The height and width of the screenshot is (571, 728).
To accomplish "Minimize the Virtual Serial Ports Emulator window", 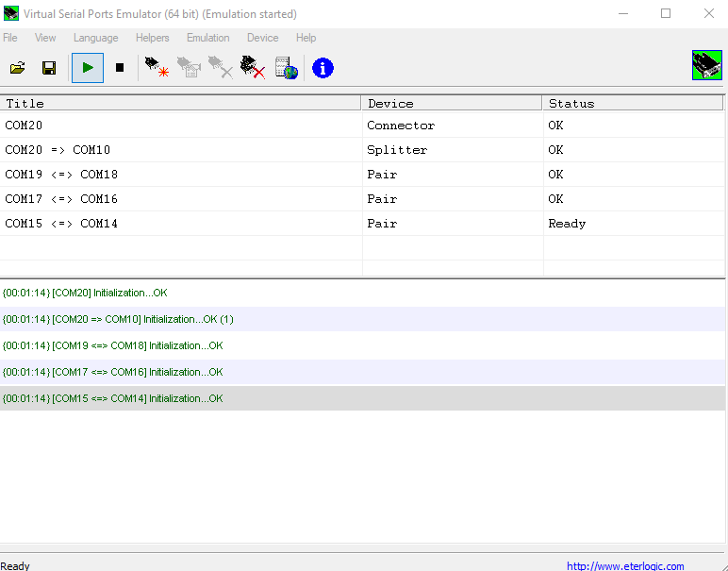I will (x=623, y=13).
